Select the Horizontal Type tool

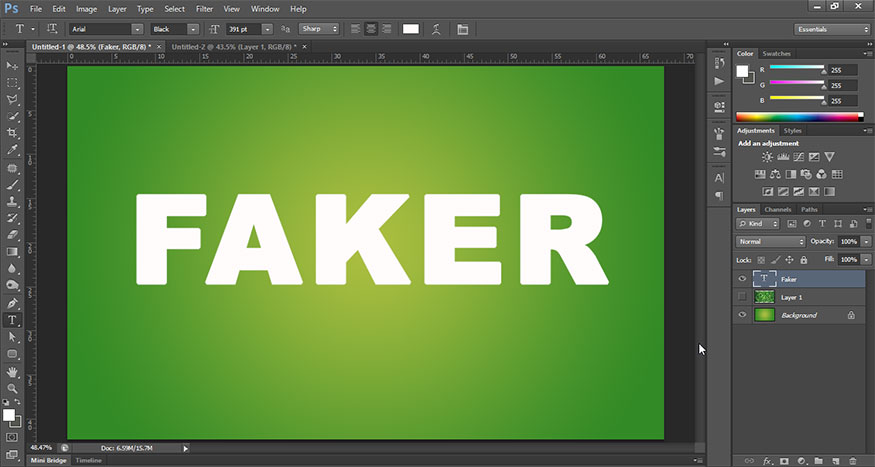point(12,320)
